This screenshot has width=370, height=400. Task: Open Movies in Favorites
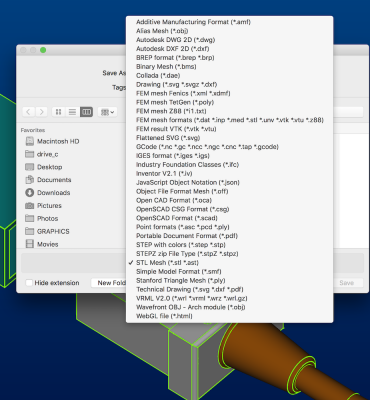[x=42, y=244]
